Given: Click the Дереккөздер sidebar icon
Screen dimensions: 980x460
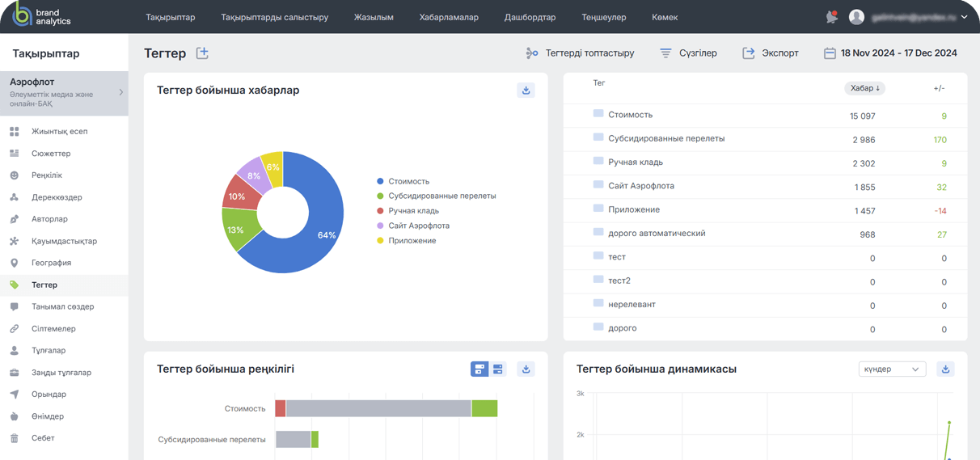Looking at the screenshot, I should point(14,197).
